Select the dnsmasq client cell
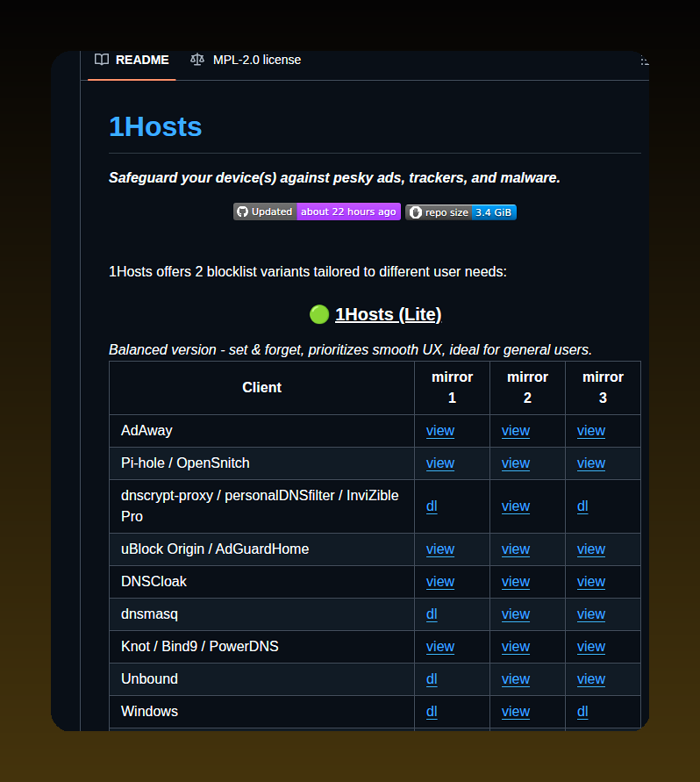This screenshot has width=700, height=782. pos(261,614)
